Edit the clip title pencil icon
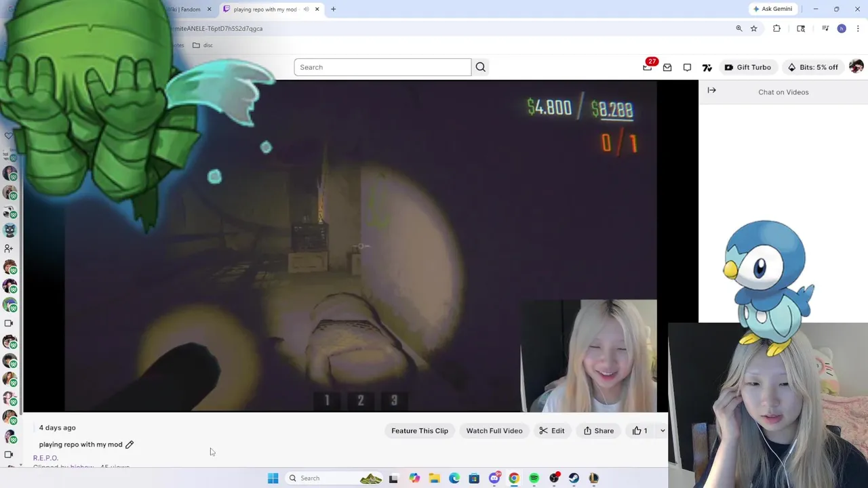 (130, 445)
